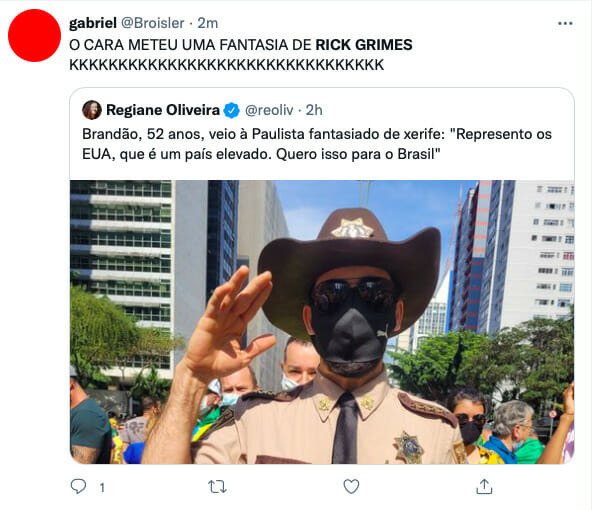Retweet this post using the retweet icon

tap(217, 487)
